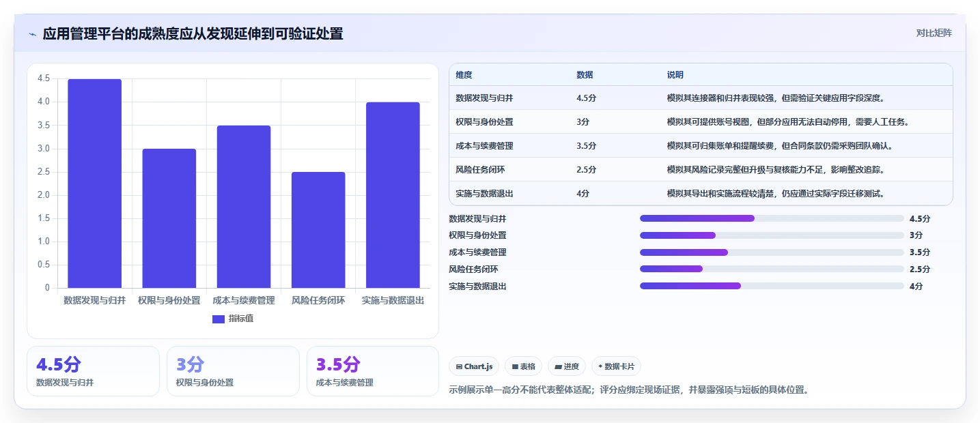Select the Chart.js chip
This screenshot has height=423, width=980.
[474, 366]
